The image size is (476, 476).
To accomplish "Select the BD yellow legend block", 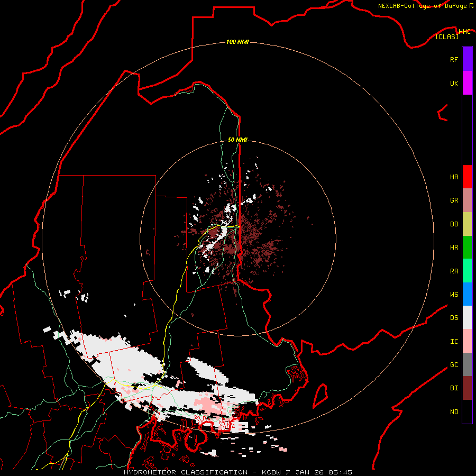I will click(x=467, y=224).
